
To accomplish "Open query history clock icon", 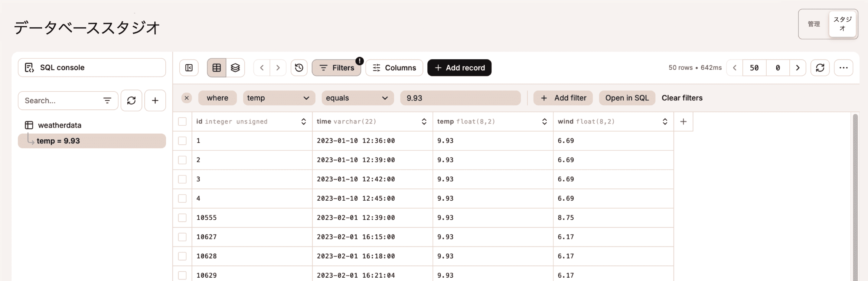I will pyautogui.click(x=299, y=68).
